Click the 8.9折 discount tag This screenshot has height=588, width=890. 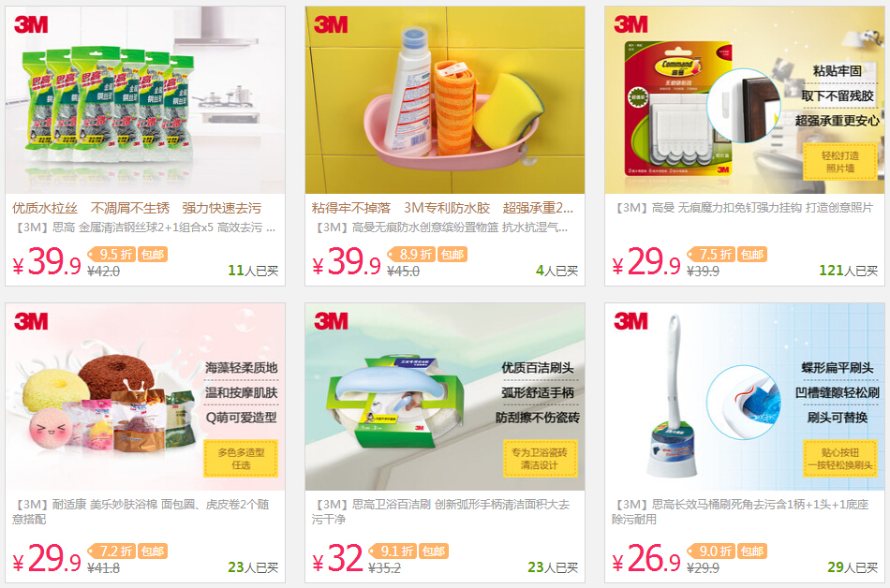[411, 254]
